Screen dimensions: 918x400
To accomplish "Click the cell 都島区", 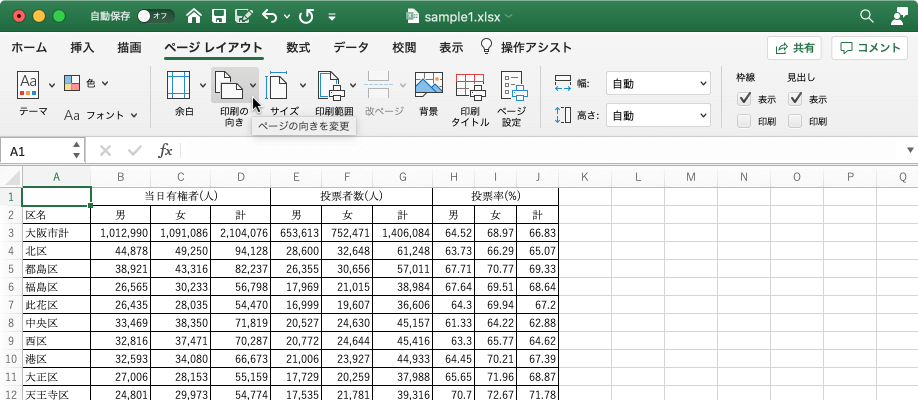I will tap(56, 269).
